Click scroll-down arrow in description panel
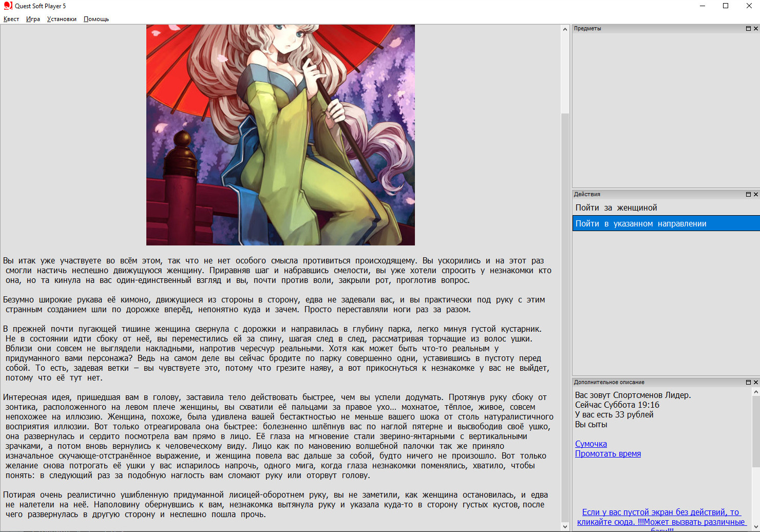 coord(756,526)
